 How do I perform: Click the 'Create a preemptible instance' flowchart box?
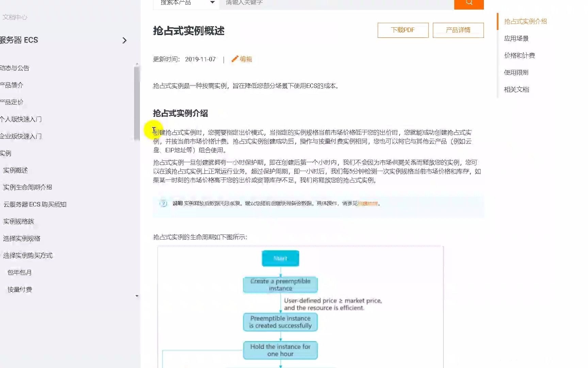pyautogui.click(x=280, y=285)
